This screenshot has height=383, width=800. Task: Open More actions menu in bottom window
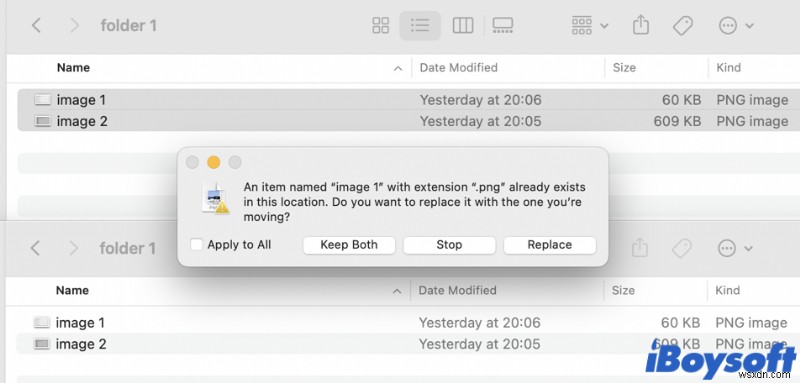click(735, 248)
